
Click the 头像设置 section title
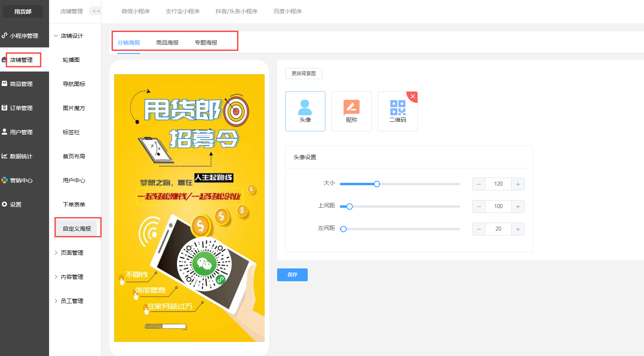pos(305,157)
